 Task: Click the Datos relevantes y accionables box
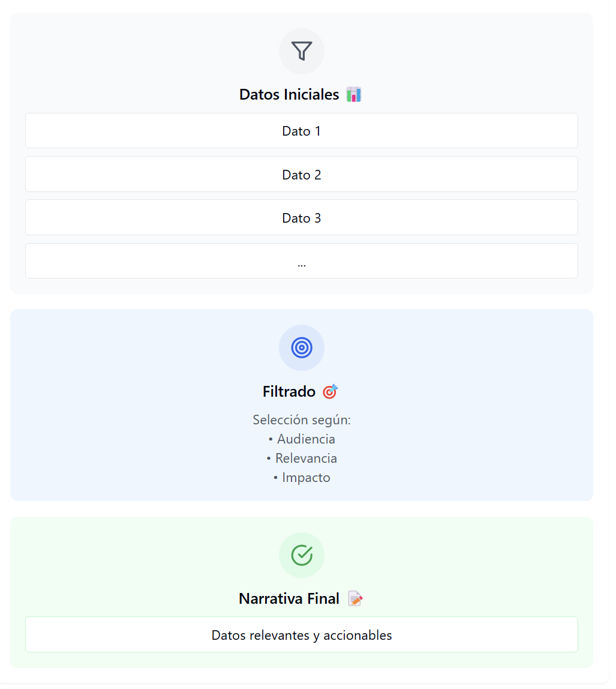point(302,635)
